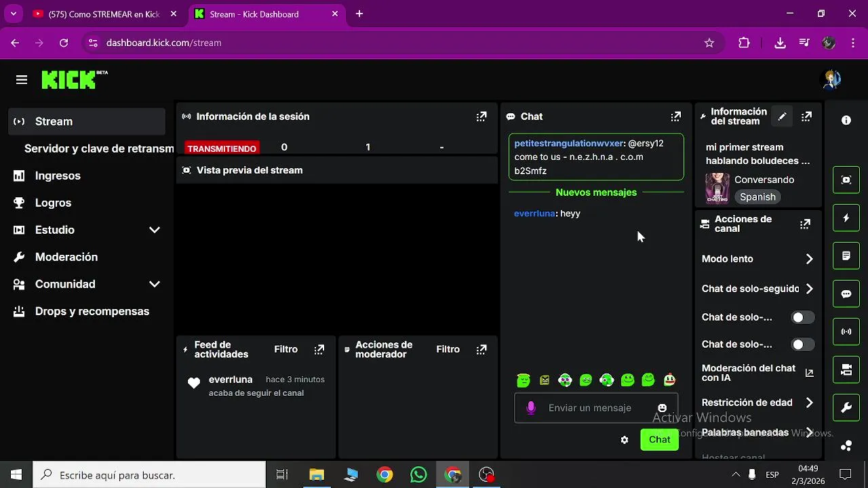
Task: Click the Just Chatting category thumbnail
Action: pyautogui.click(x=717, y=188)
